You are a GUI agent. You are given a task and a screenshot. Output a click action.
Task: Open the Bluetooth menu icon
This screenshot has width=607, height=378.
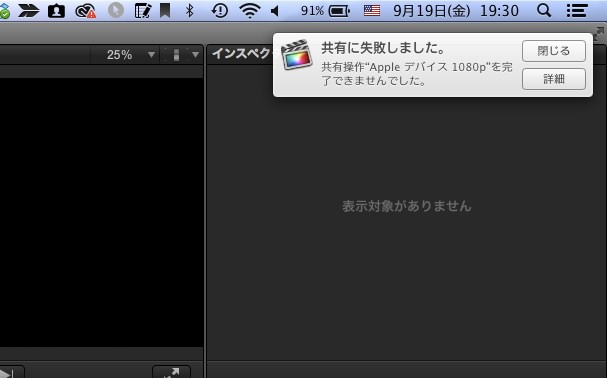tap(189, 11)
